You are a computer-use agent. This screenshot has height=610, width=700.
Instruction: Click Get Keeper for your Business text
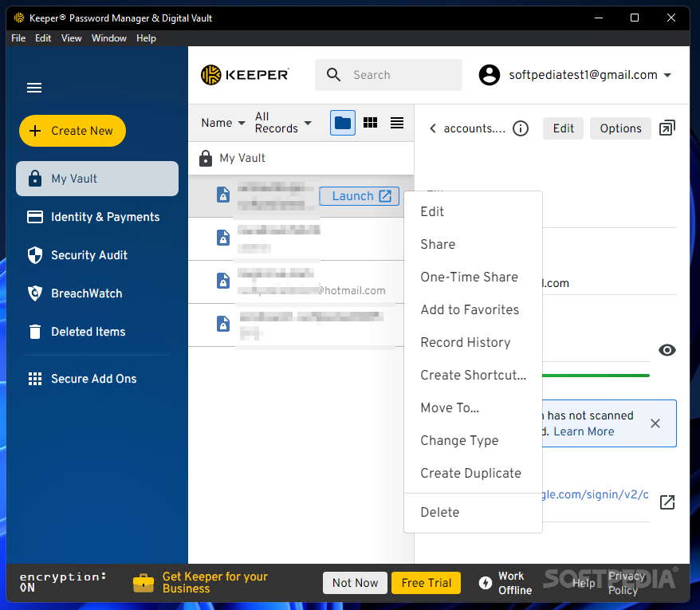click(214, 583)
